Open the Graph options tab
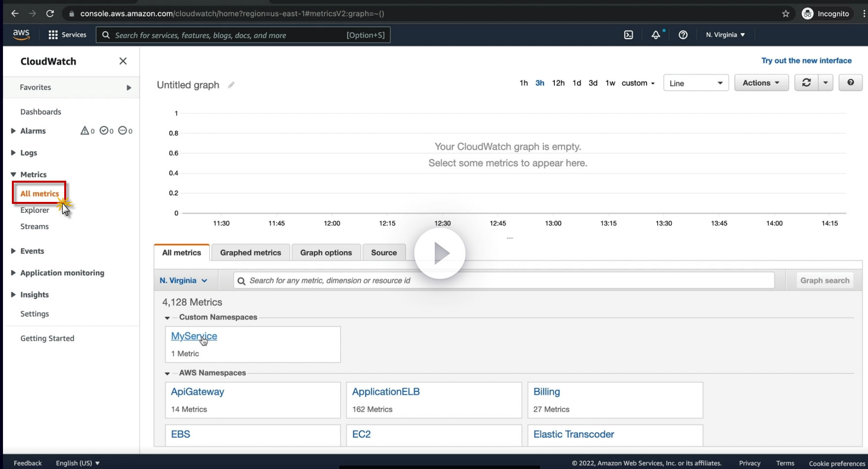This screenshot has width=868, height=469. 326,253
